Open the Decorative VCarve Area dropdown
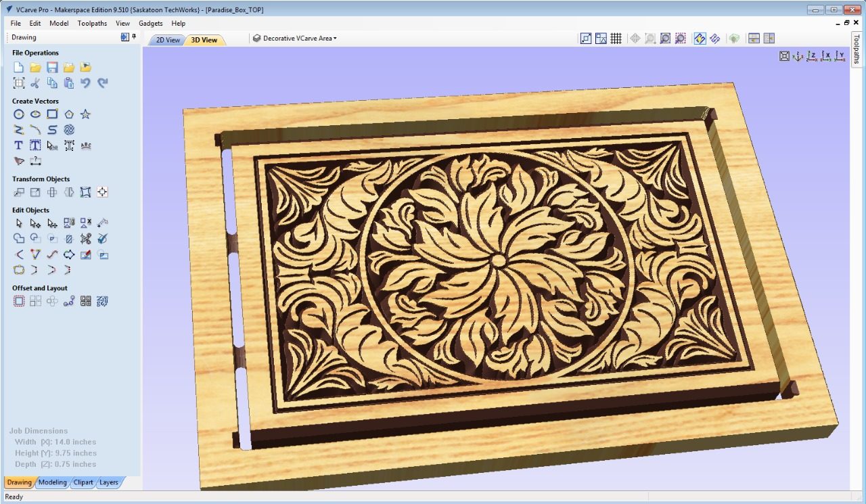The image size is (866, 504). pos(295,39)
